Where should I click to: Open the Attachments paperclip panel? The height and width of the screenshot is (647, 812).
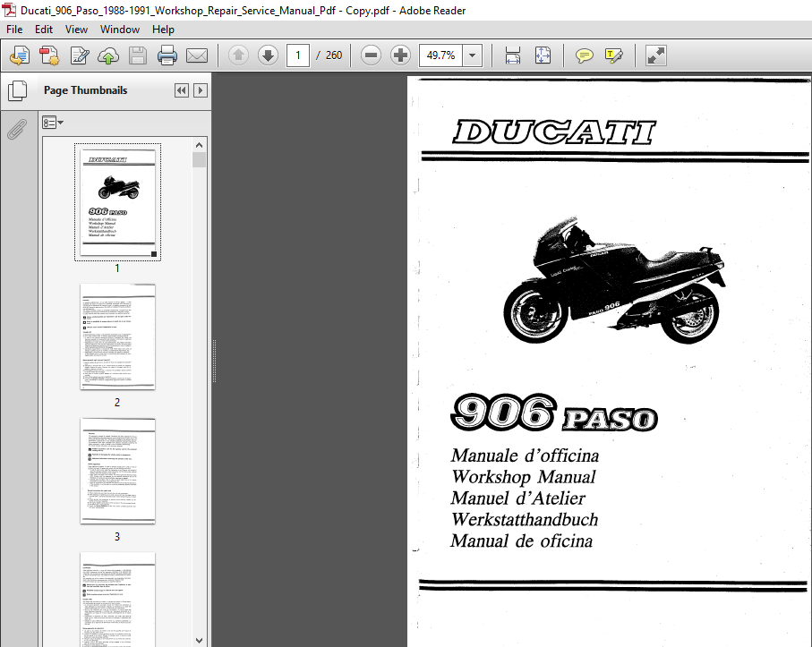(x=17, y=130)
